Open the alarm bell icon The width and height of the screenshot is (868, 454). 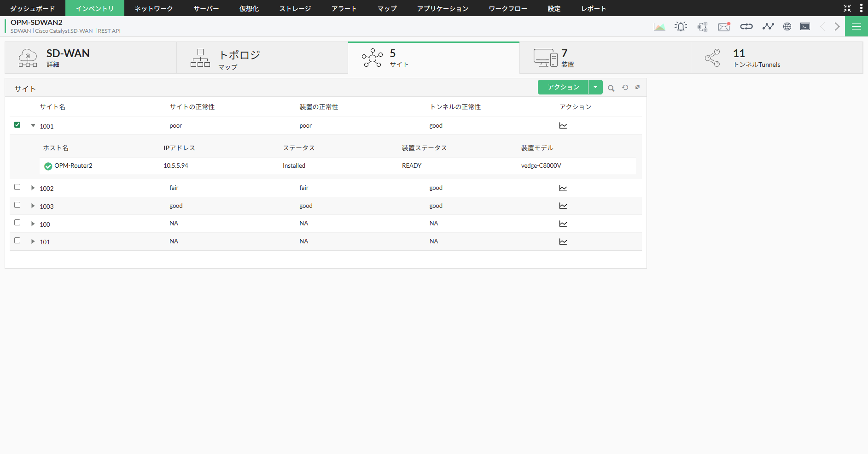pyautogui.click(x=681, y=27)
